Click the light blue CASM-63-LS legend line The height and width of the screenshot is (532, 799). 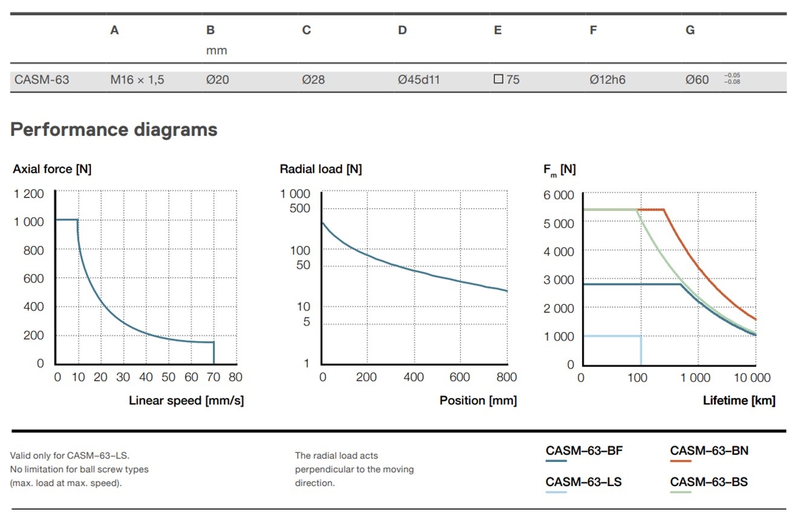[x=556, y=493]
